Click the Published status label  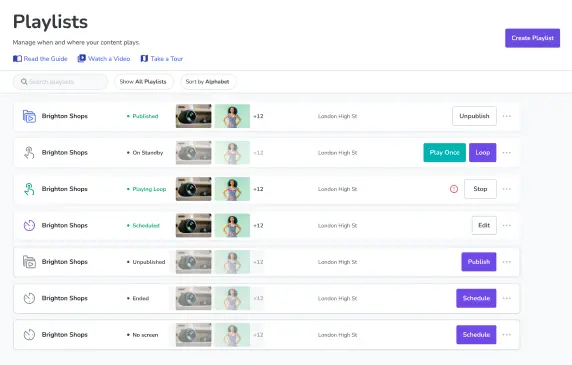tap(145, 116)
